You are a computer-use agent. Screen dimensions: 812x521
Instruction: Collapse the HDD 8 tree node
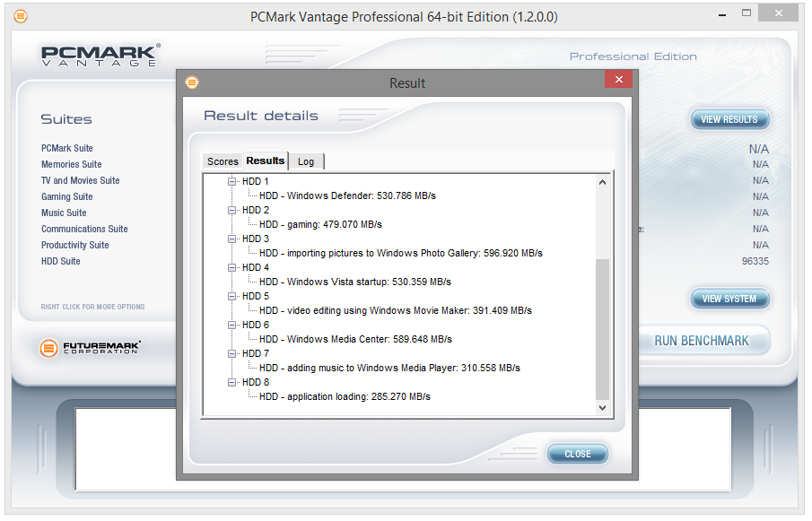coord(232,382)
